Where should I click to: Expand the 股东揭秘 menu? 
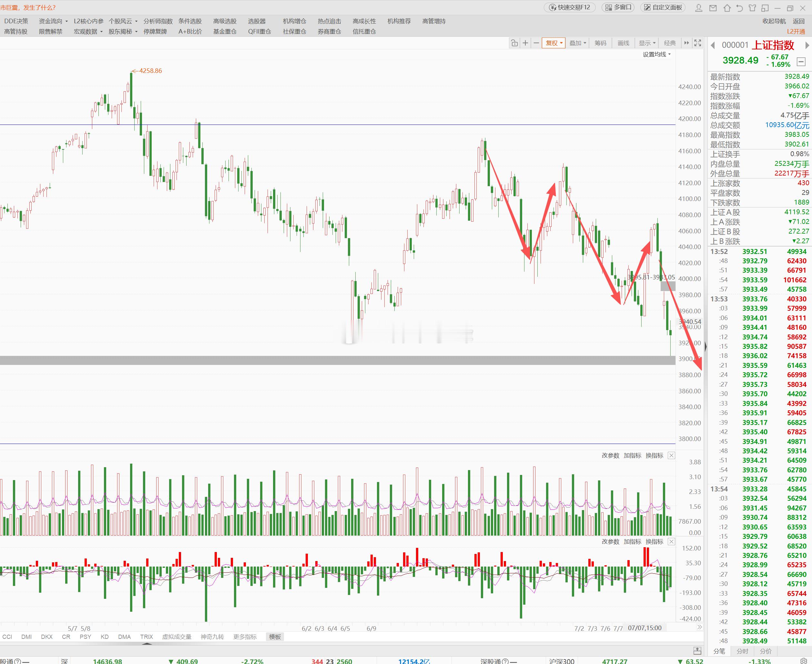(x=123, y=32)
